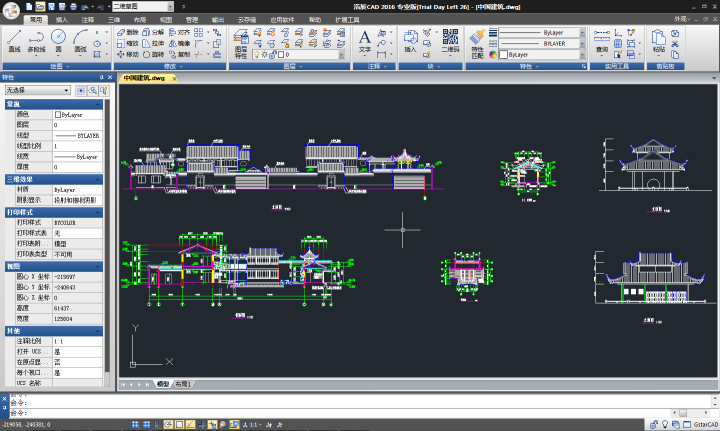Click the Paste (粘贴) clipboard icon
The height and width of the screenshot is (431, 720).
(x=658, y=41)
